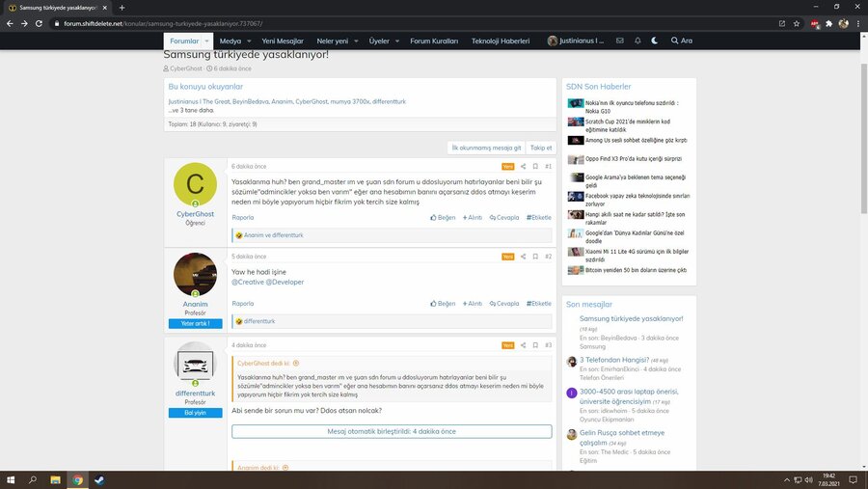Viewport: 868px width, 489px height.
Task: Click the page vertical scrollbar
Action: [x=863, y=139]
